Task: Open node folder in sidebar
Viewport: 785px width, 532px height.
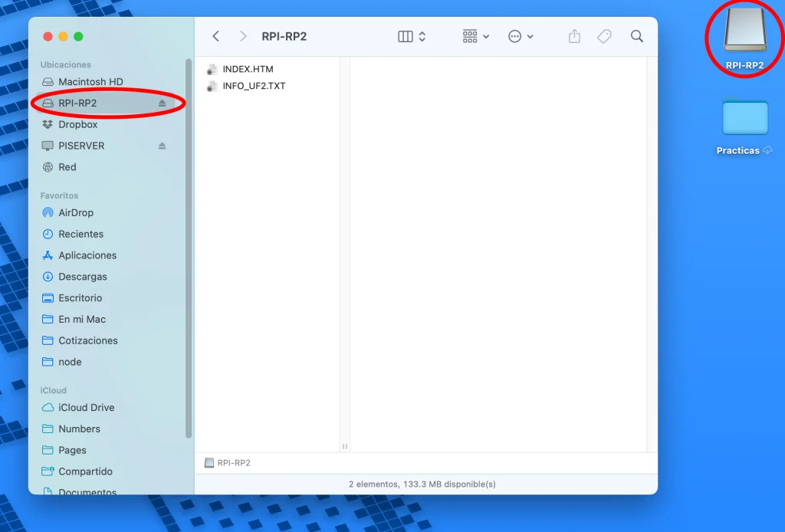Action: pos(107,362)
